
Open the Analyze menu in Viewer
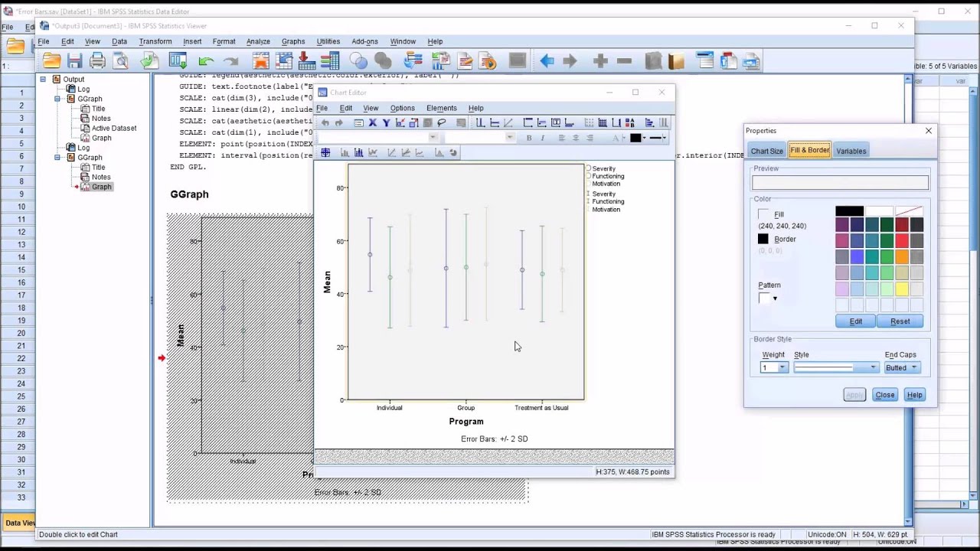pos(258,41)
